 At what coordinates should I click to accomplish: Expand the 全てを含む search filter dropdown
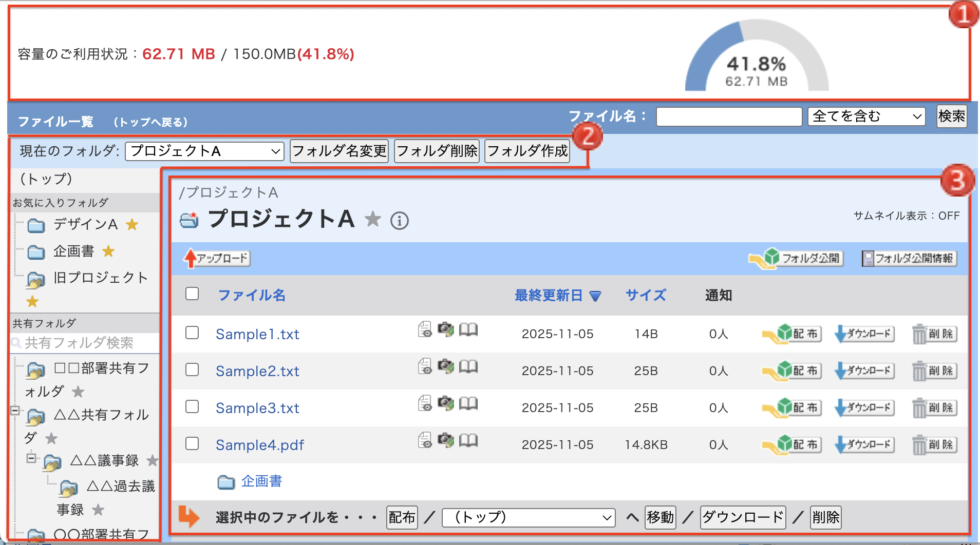click(866, 116)
